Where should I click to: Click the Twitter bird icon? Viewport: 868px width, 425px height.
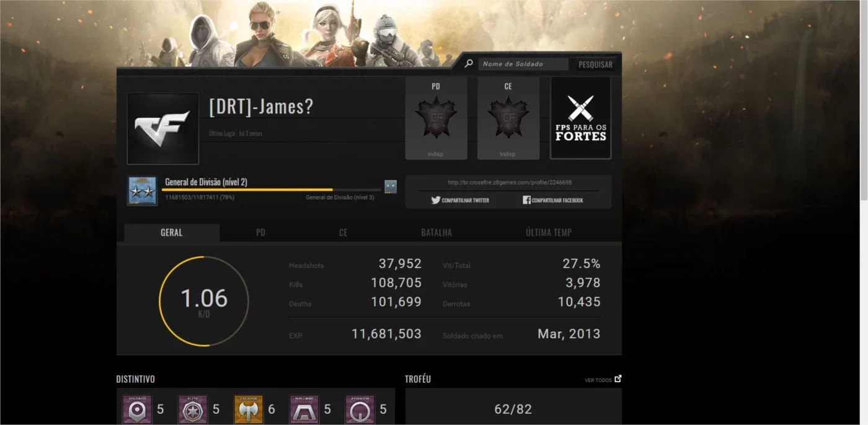(x=435, y=200)
